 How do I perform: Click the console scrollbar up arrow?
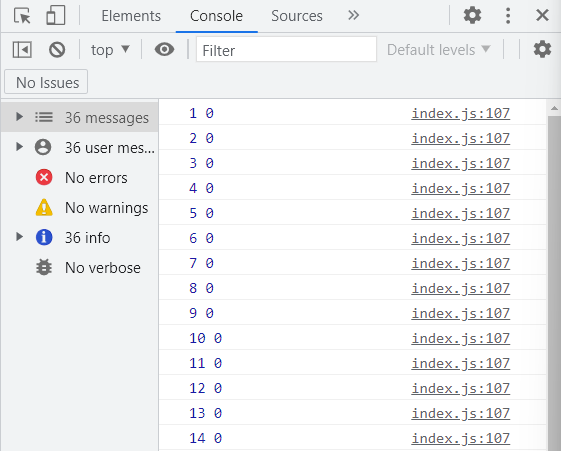(554, 108)
